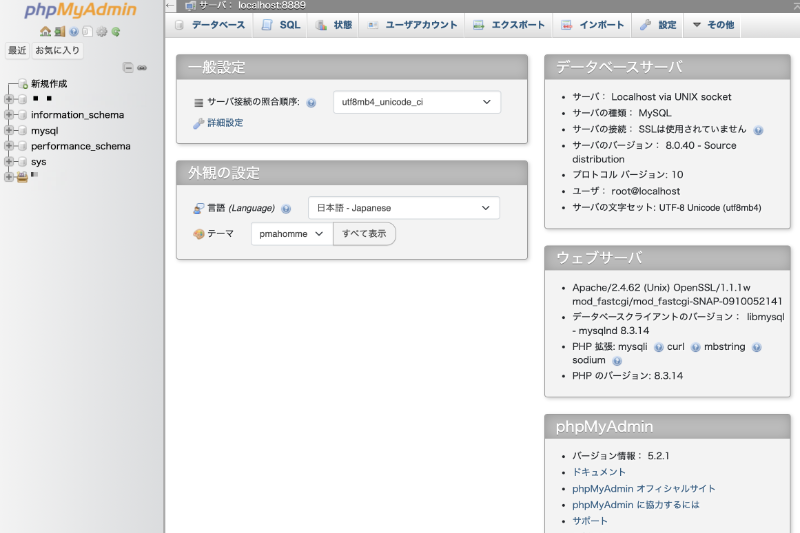This screenshot has height=533, width=800.
Task: Expand the last tree node below sys
Action: [x=9, y=177]
